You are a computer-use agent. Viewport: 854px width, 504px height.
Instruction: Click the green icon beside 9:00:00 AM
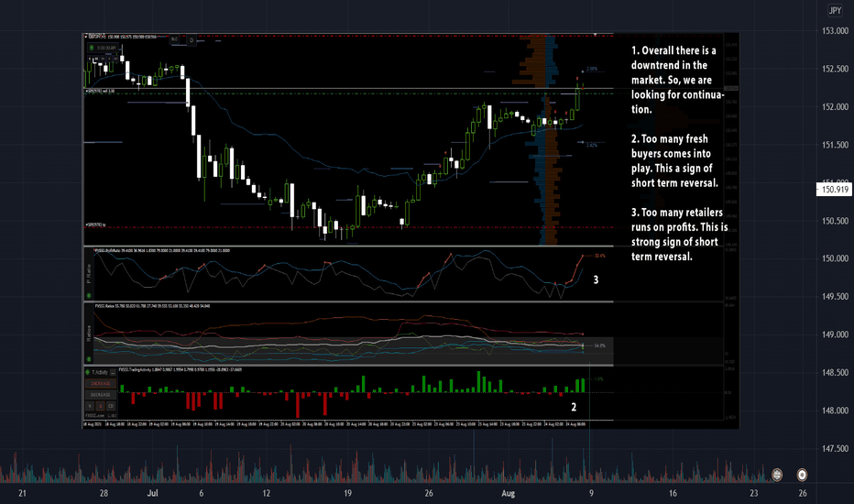(92, 48)
